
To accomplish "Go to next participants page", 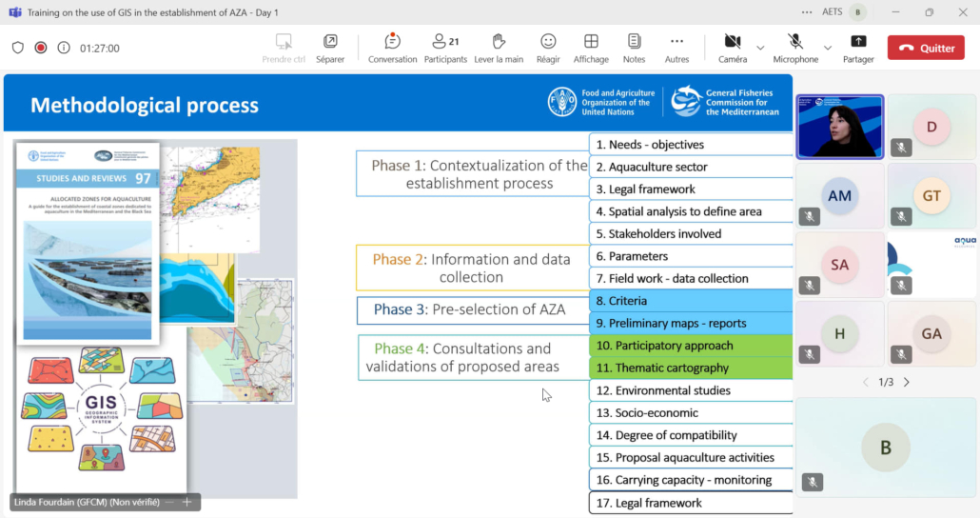I will pyautogui.click(x=906, y=382).
